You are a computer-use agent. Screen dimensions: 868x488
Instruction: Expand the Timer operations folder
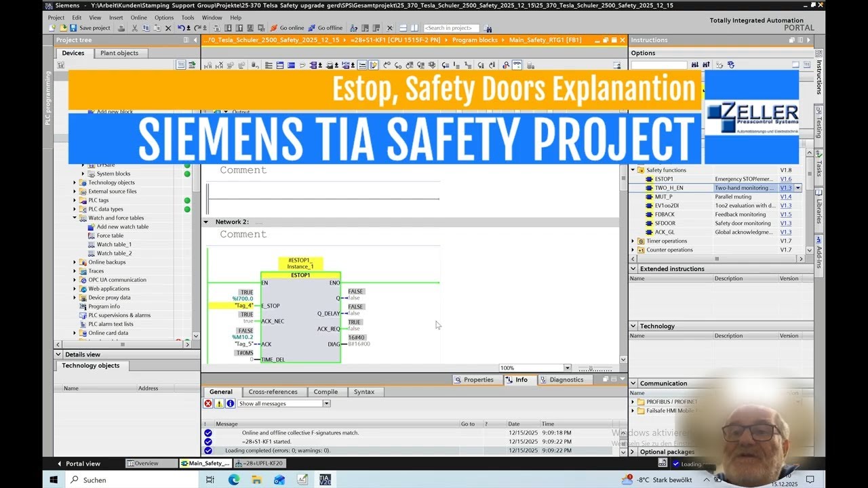click(633, 241)
